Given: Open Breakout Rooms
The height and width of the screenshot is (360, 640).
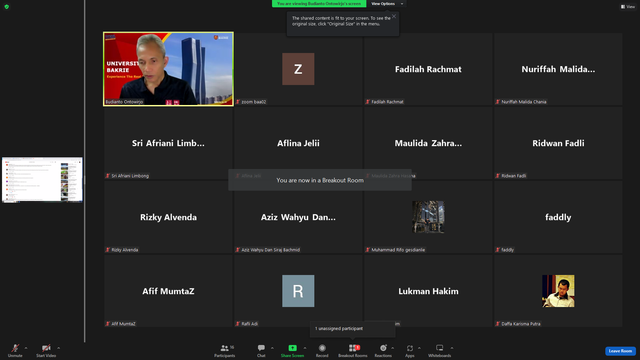Looking at the screenshot, I should [353, 350].
